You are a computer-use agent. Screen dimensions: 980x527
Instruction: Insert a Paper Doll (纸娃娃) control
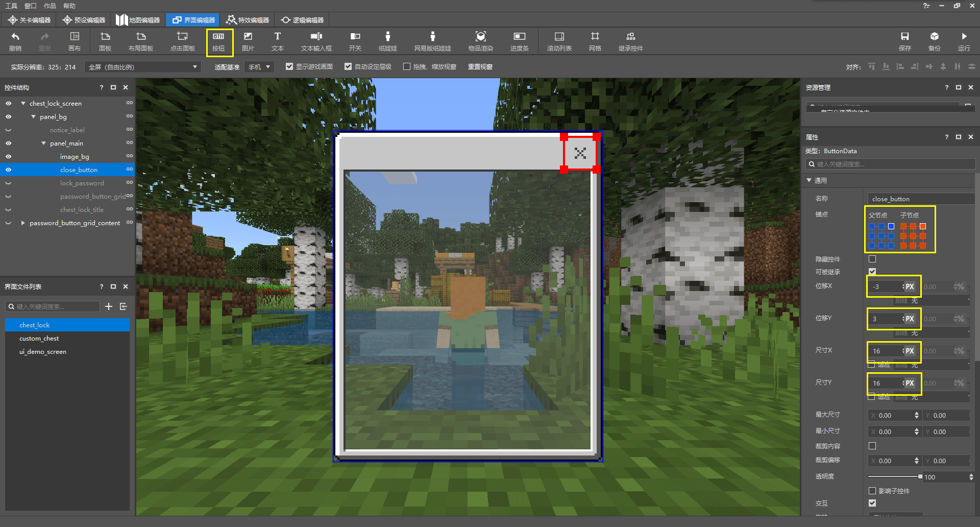(x=388, y=41)
